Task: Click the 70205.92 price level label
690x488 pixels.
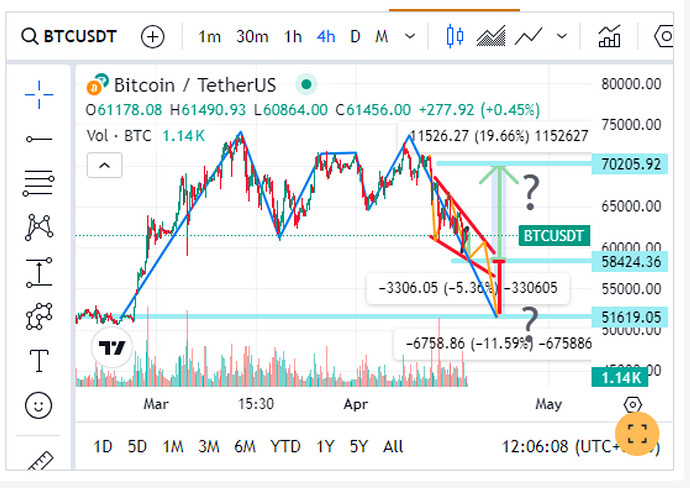Action: [631, 164]
